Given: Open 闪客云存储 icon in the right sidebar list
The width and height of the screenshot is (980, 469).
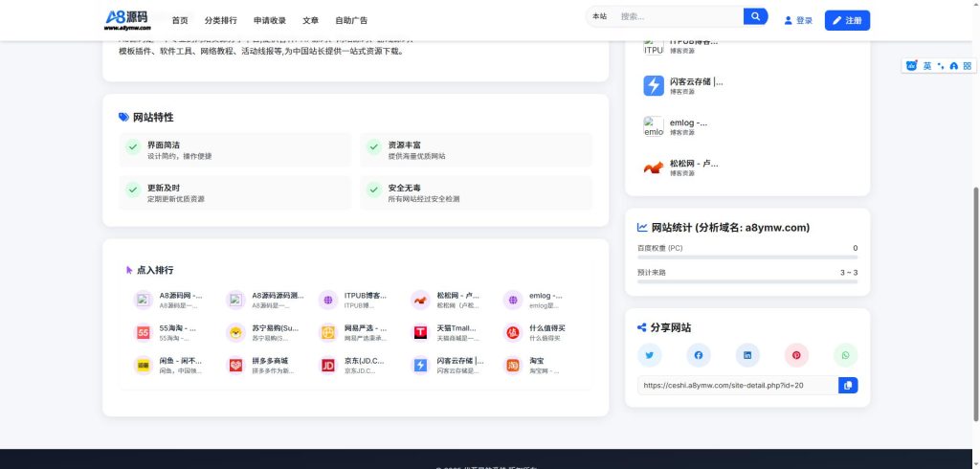Looking at the screenshot, I should pyautogui.click(x=654, y=86).
